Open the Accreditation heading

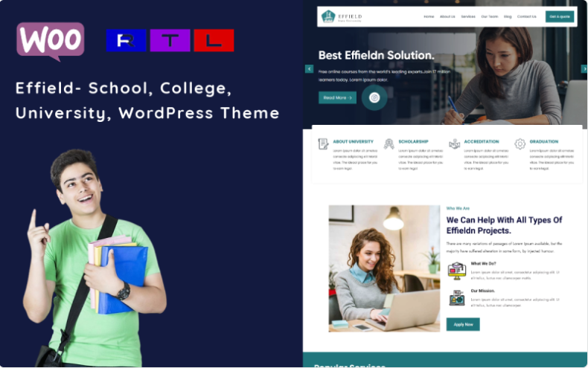point(482,142)
